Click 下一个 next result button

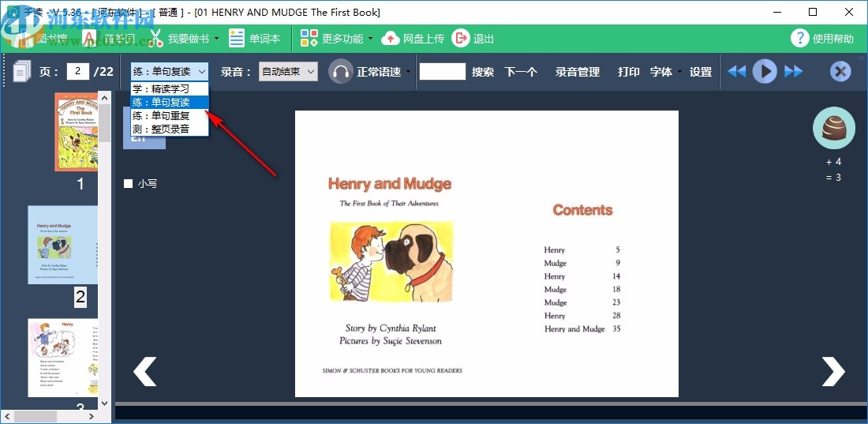[521, 72]
